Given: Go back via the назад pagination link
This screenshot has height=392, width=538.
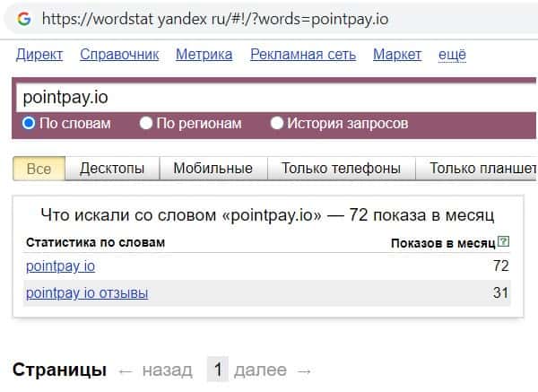Looking at the screenshot, I should point(168,370).
